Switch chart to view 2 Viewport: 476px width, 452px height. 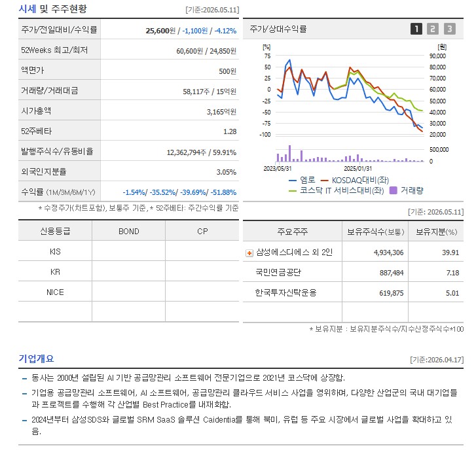pyautogui.click(x=433, y=29)
